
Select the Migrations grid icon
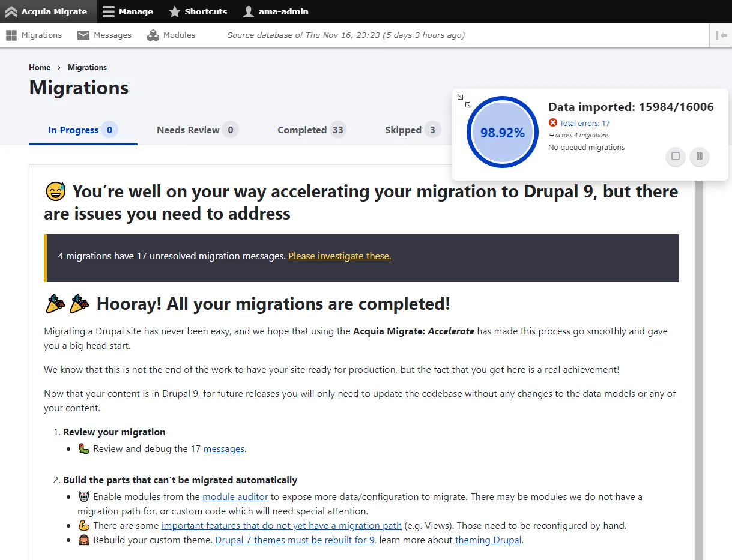point(11,35)
